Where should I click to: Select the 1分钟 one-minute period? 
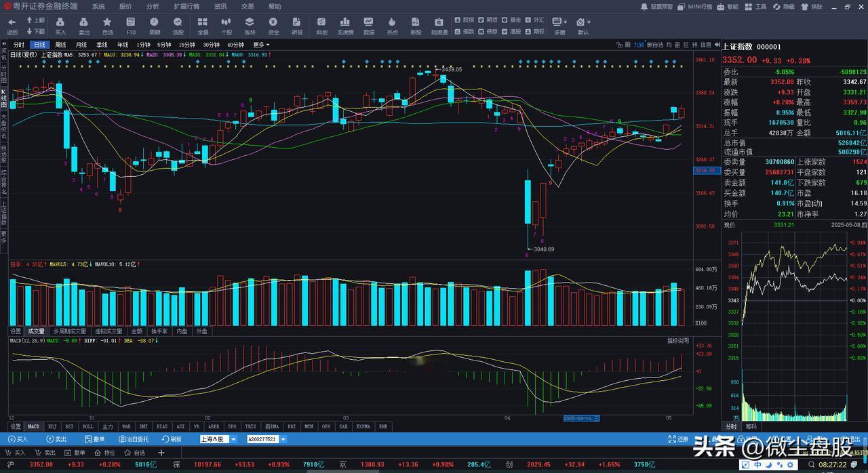pos(143,45)
